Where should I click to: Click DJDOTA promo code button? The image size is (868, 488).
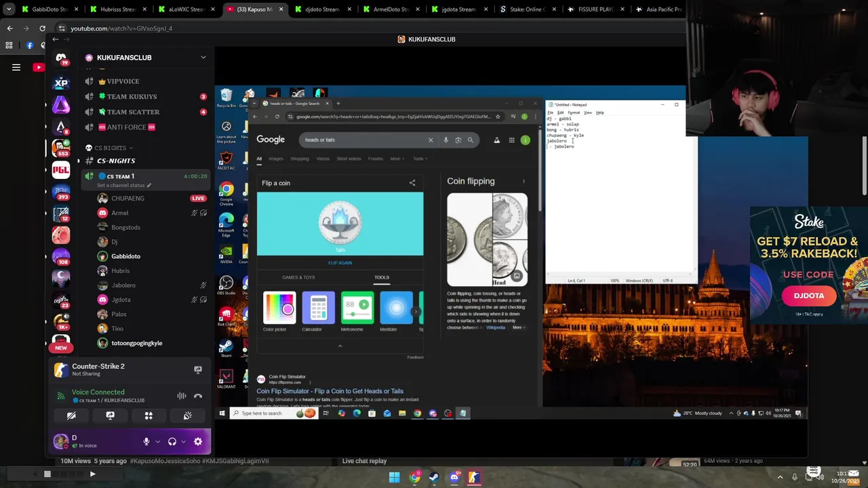pos(809,296)
